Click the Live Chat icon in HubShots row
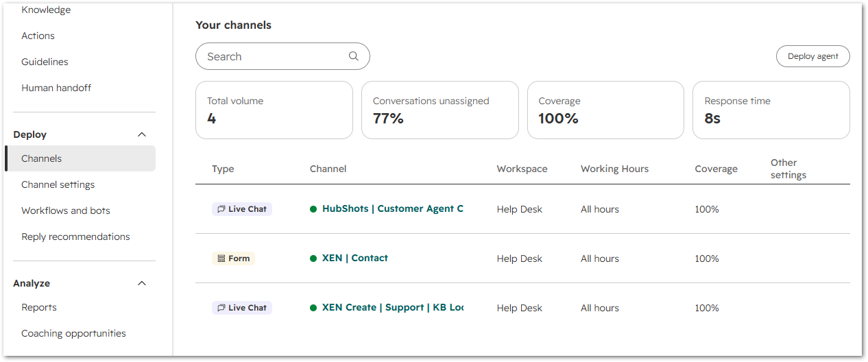 221,209
